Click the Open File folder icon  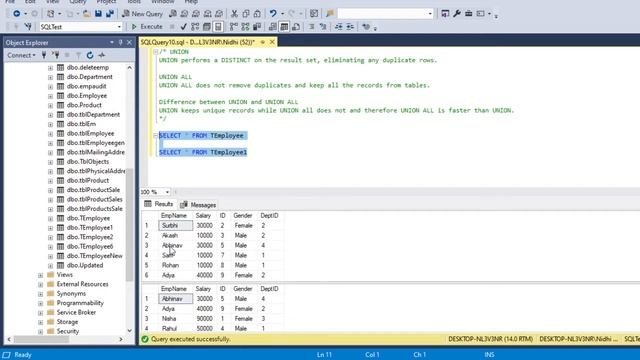coord(87,14)
